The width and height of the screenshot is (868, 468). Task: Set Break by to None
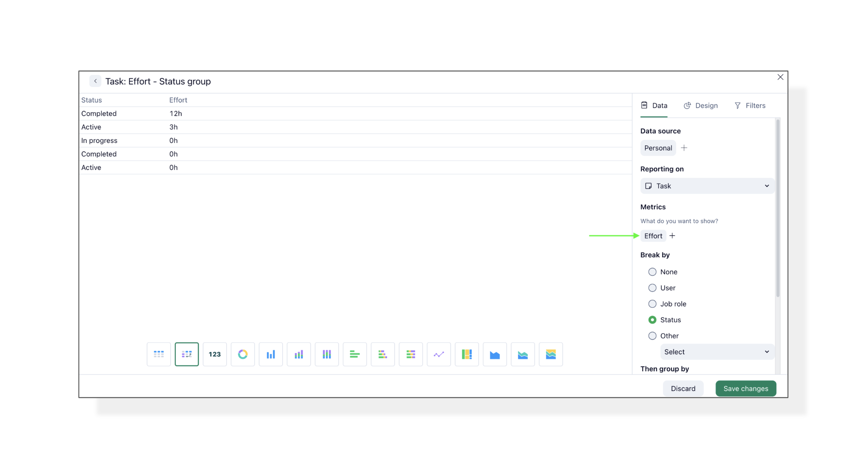point(652,272)
